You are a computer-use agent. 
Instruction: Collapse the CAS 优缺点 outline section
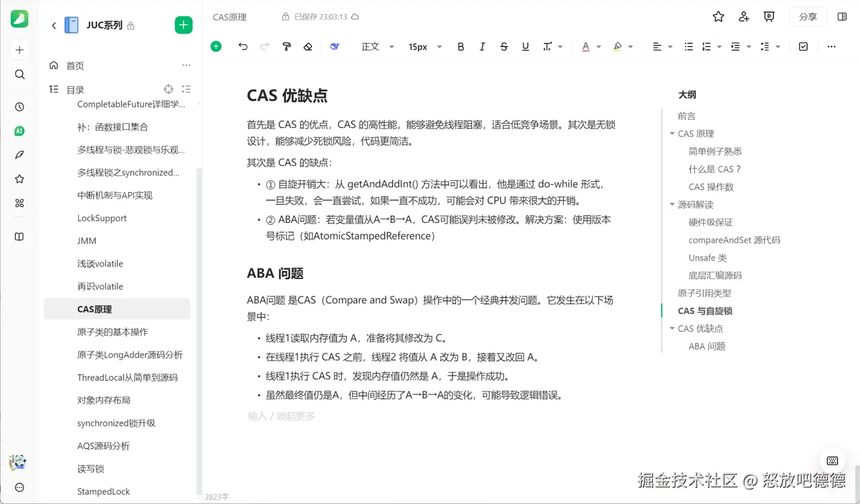(672, 328)
